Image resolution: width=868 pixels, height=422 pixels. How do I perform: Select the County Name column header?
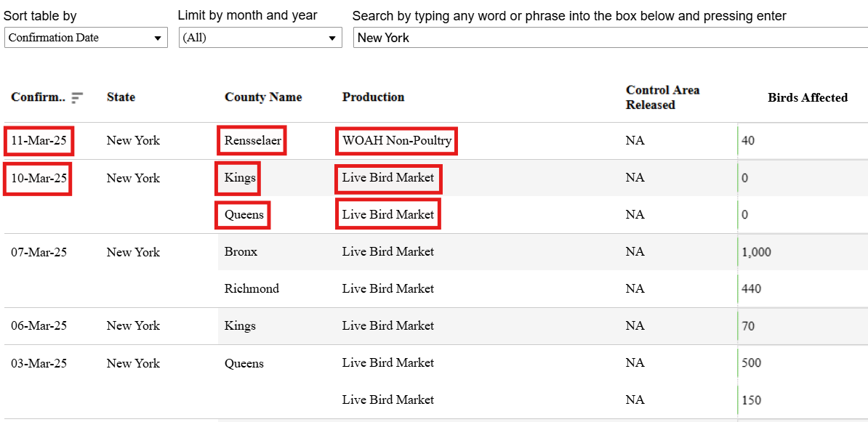[x=263, y=97]
